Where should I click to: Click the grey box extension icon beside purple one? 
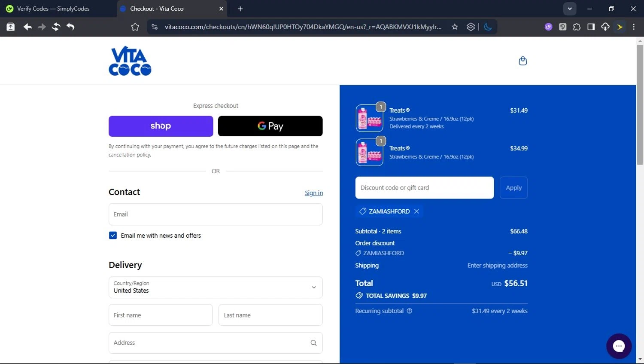562,27
